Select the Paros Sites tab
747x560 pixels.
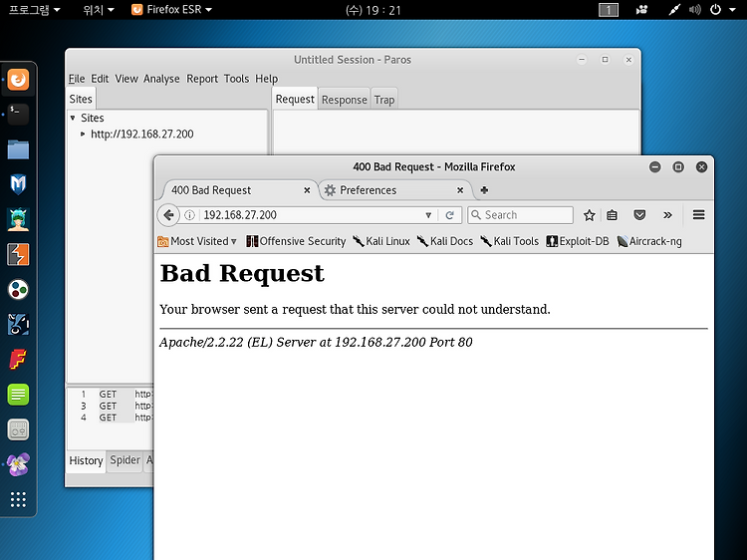coord(81,99)
